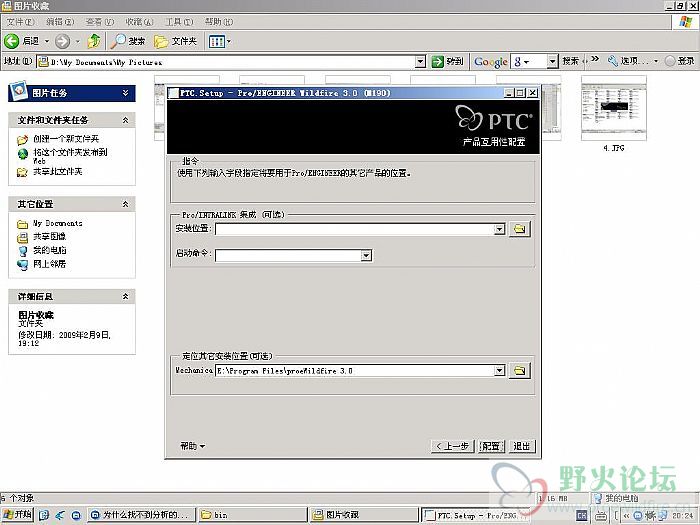Switch to 'bin' taskbar window button

tap(252, 515)
